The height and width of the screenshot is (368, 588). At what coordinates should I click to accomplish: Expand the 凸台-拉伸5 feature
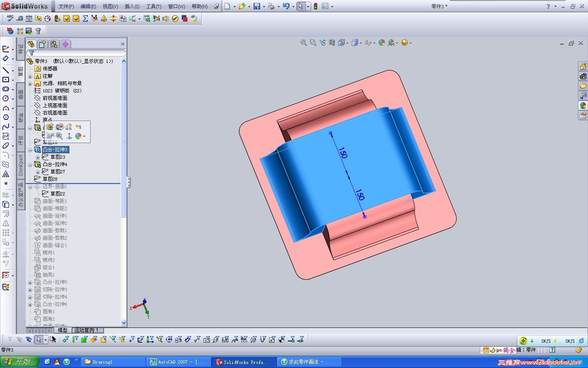[x=30, y=282]
